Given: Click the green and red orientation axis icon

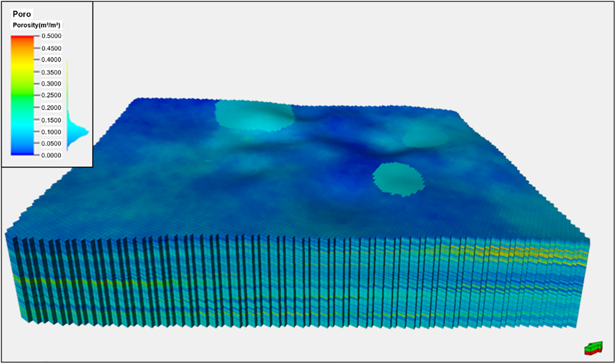Looking at the screenshot, I should 593,348.
